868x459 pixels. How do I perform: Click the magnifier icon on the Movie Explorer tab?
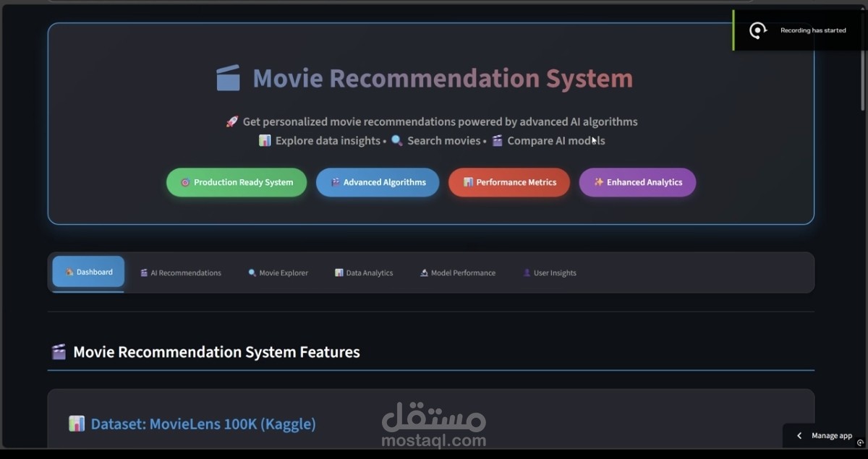[252, 273]
